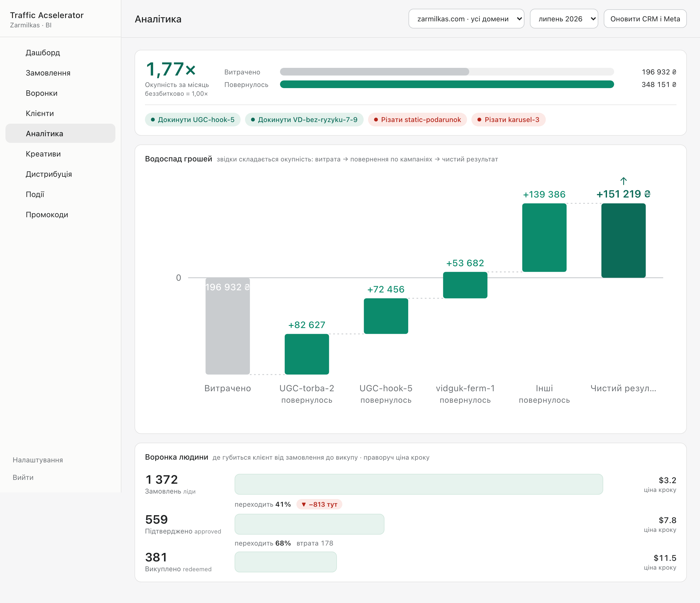Viewport: 700px width, 603px height.
Task: Click the Підтверджено funnel bar
Action: tap(310, 524)
